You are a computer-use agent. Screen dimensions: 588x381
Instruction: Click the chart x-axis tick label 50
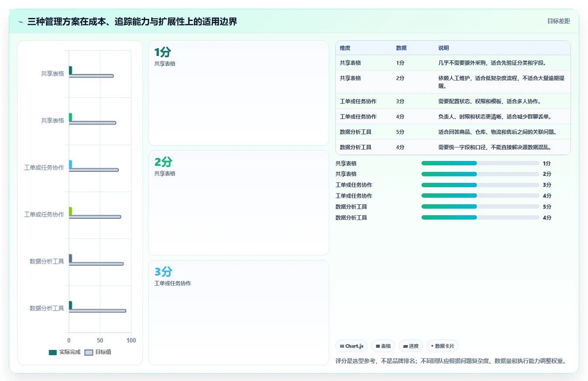pos(100,340)
